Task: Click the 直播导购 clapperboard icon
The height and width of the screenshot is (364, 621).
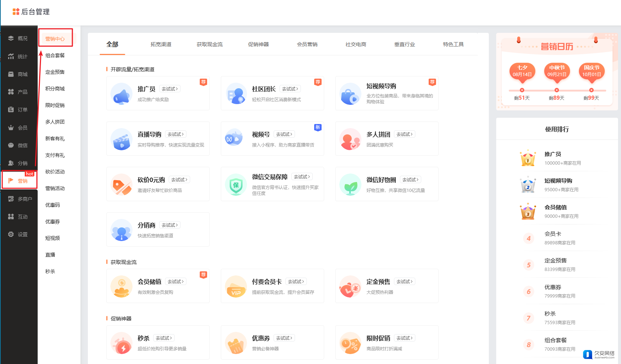Action: tap(121, 139)
